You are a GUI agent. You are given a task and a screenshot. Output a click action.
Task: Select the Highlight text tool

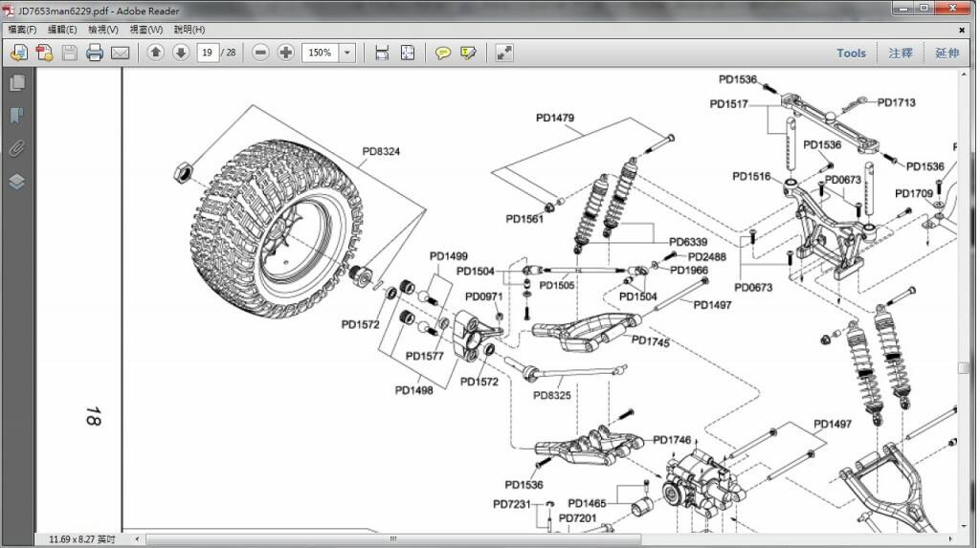pyautogui.click(x=468, y=54)
